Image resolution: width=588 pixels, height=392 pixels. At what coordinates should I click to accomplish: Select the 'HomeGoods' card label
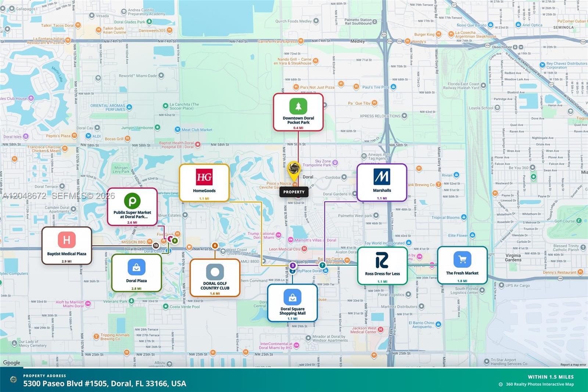204,191
